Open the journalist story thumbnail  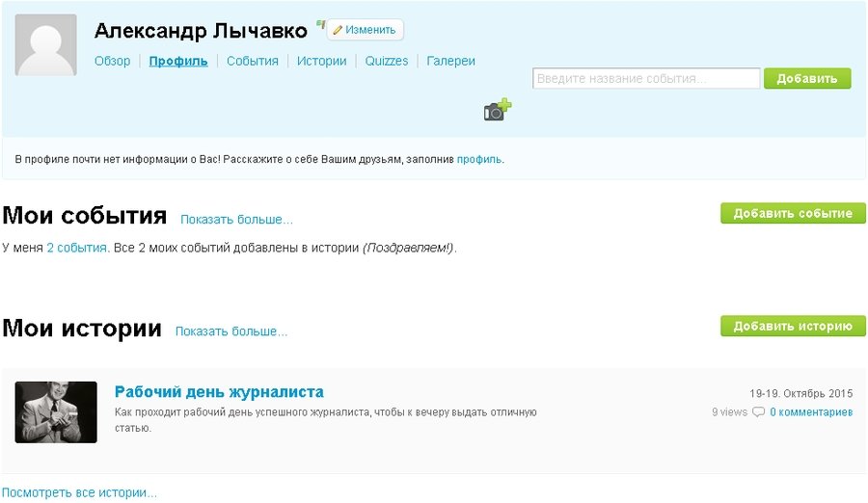[x=56, y=412]
